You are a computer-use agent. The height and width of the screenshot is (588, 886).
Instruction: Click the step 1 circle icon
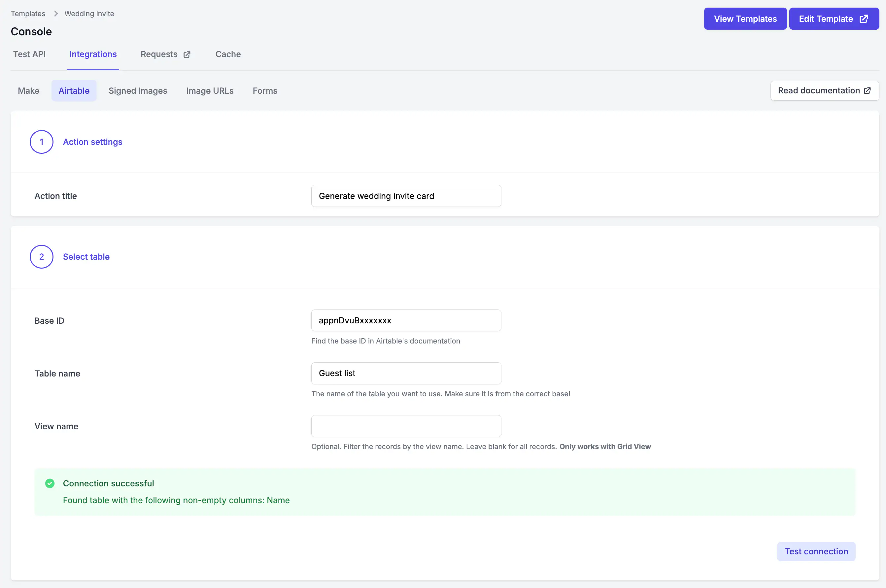(x=42, y=142)
